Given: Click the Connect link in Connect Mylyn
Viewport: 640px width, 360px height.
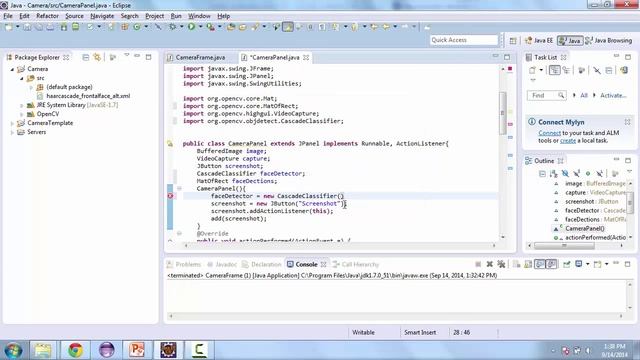Looking at the screenshot, I should coord(549,133).
